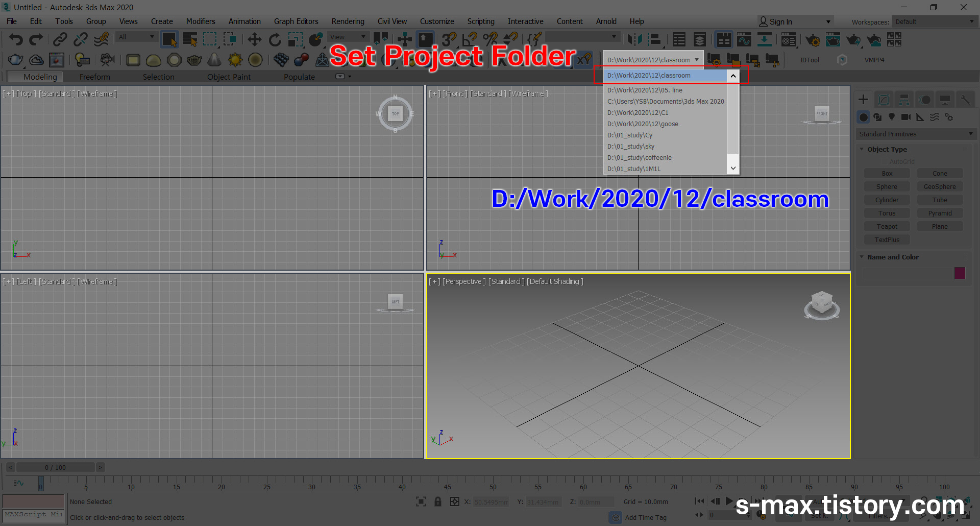The image size is (980, 526).
Task: Select the Unlink Selection icon
Action: (x=81, y=39)
